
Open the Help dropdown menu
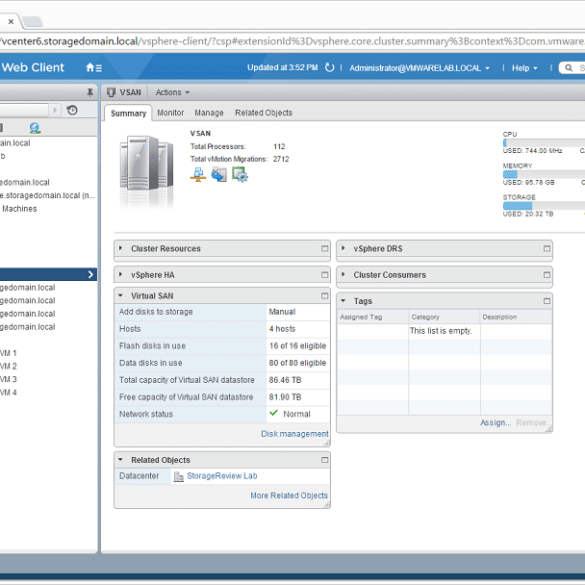pos(524,68)
